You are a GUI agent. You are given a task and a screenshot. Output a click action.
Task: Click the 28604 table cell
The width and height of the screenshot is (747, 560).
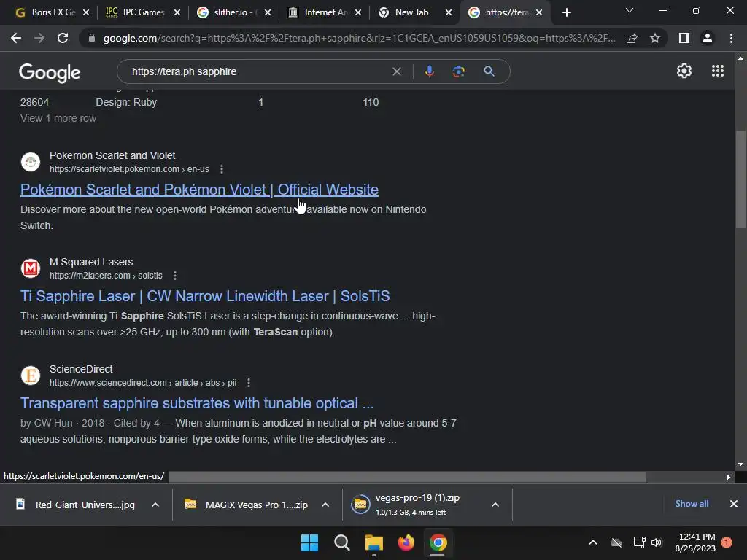point(34,102)
